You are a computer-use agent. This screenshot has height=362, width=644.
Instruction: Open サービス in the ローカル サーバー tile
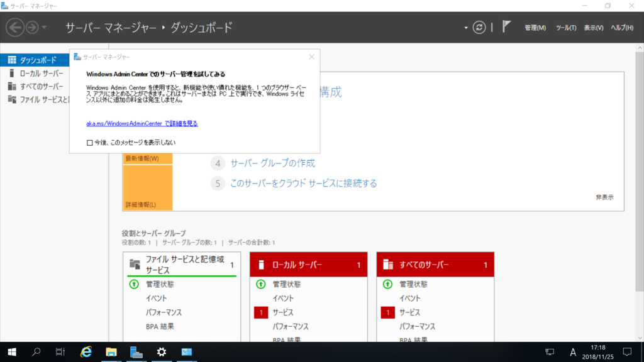pos(283,312)
